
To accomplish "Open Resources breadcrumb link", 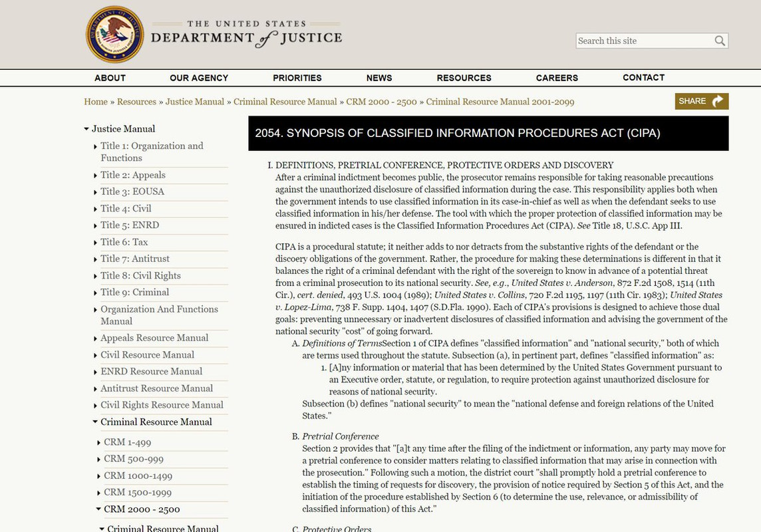I will pos(136,101).
